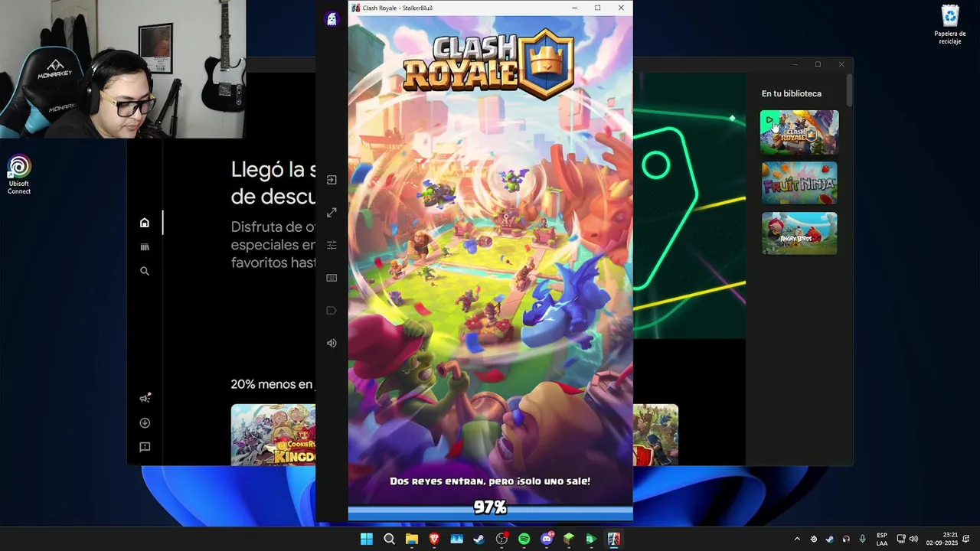The width and height of the screenshot is (980, 551).
Task: Open Ubisoft Connect desktop shortcut
Action: [19, 174]
